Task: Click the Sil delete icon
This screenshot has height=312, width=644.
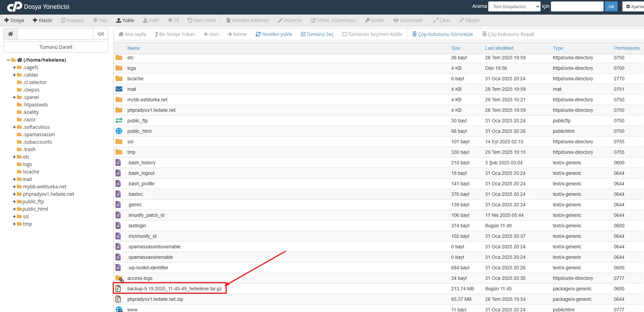Action: click(x=169, y=20)
